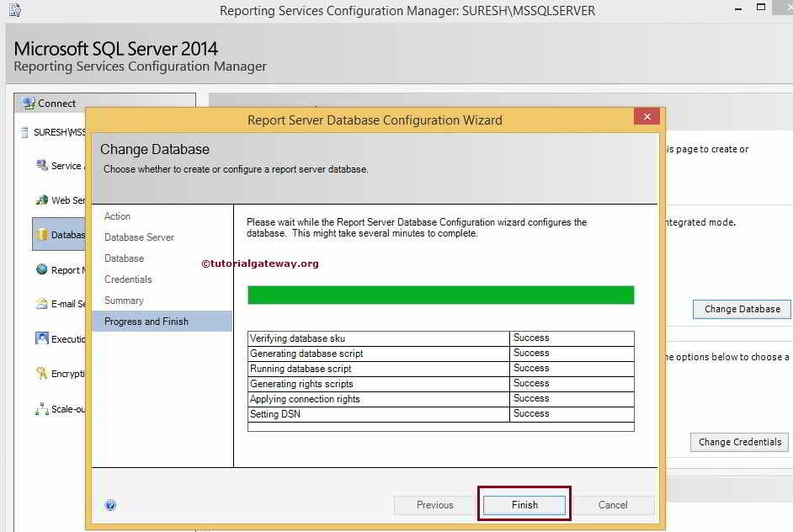Click the 'Verifying database sku' row
Screen dimensions: 793x532
pyautogui.click(x=440, y=338)
